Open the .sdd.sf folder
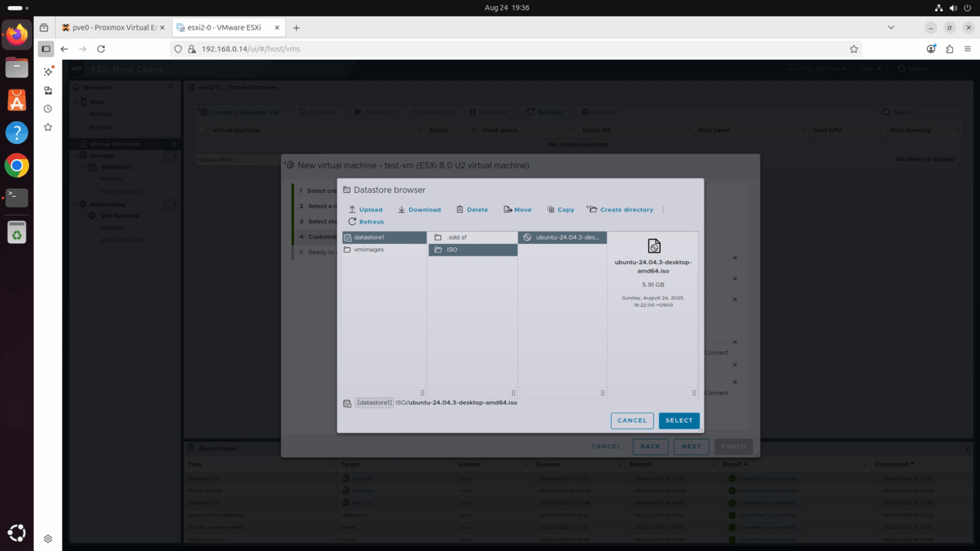Viewport: 980px width, 551px height. (x=473, y=237)
